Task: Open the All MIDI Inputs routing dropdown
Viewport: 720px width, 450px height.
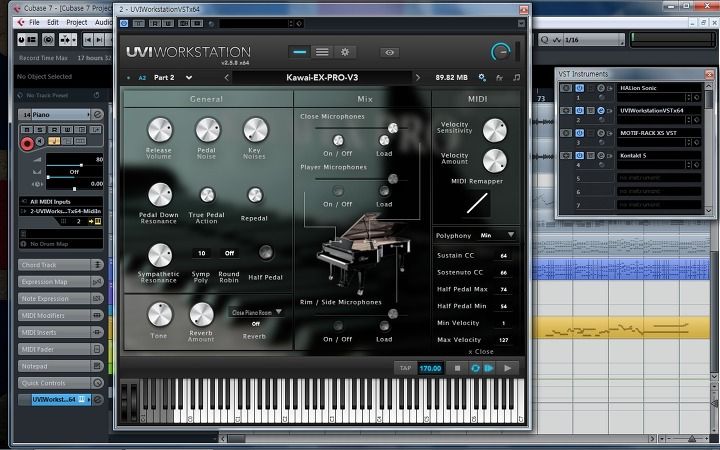Action: click(x=62, y=202)
